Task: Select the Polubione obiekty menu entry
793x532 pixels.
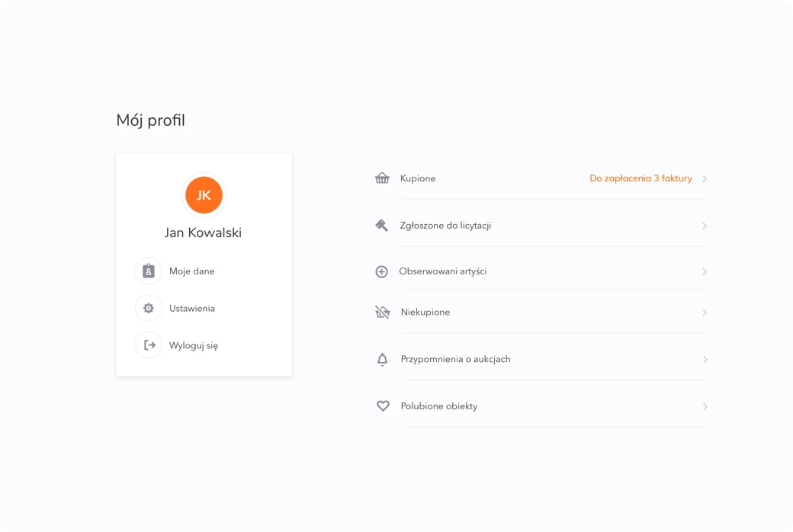Action: pos(541,406)
